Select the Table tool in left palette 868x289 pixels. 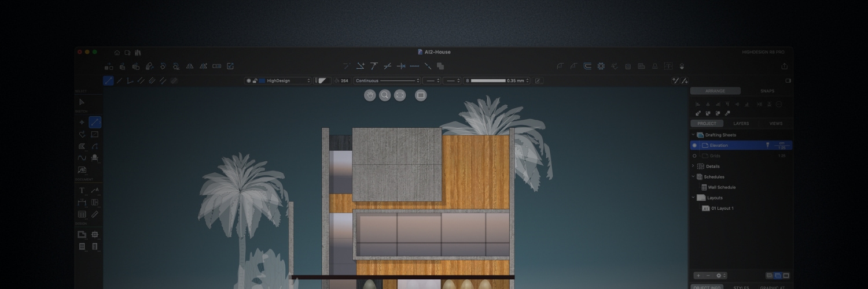click(82, 214)
